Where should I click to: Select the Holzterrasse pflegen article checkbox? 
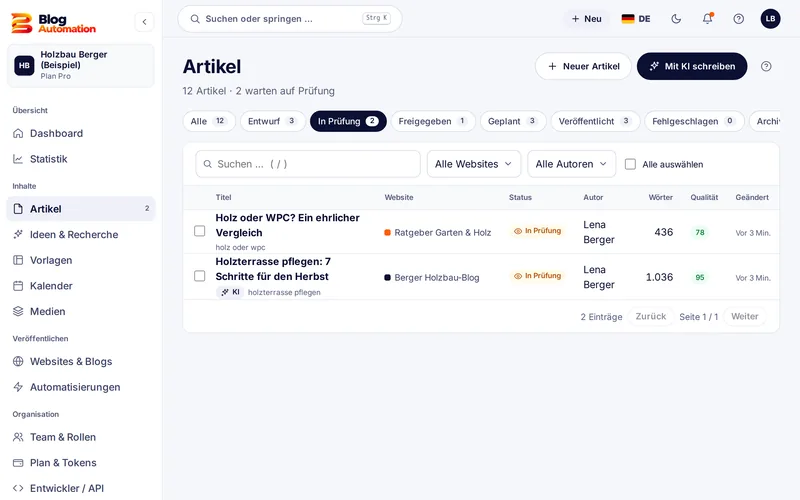coord(199,276)
